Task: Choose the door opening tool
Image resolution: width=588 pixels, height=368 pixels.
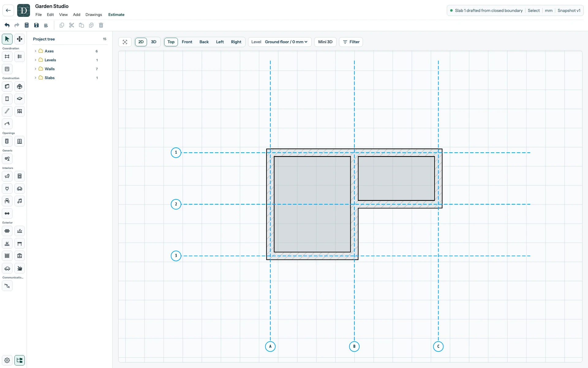Action: click(7, 141)
